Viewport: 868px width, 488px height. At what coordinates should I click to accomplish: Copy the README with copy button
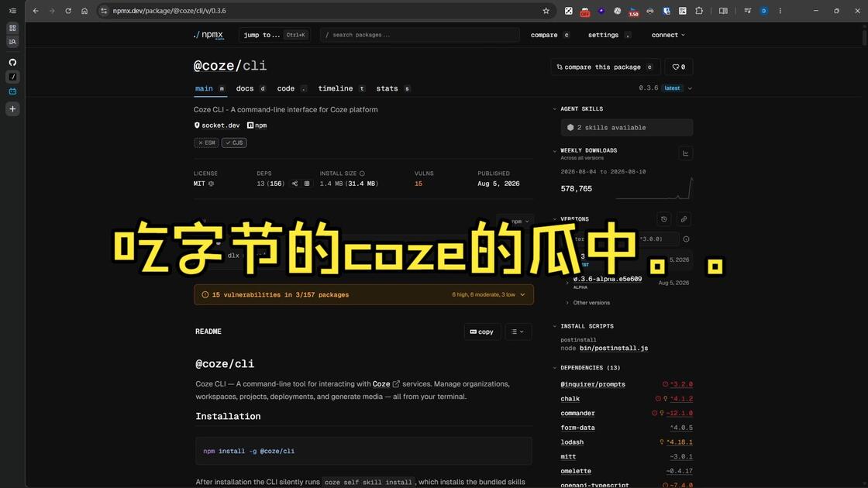click(481, 332)
